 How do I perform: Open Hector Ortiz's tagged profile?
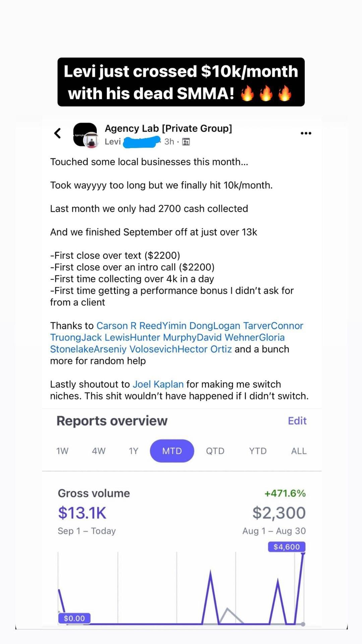pos(204,349)
